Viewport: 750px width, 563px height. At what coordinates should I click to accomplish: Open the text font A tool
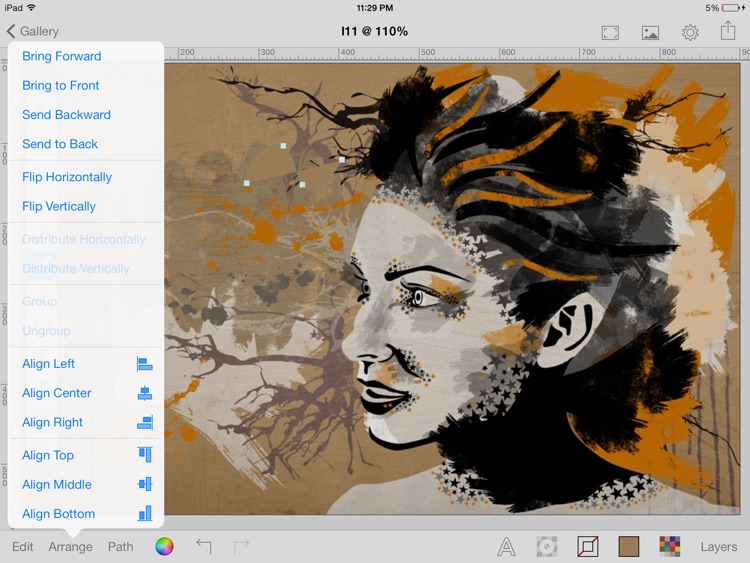(x=506, y=547)
